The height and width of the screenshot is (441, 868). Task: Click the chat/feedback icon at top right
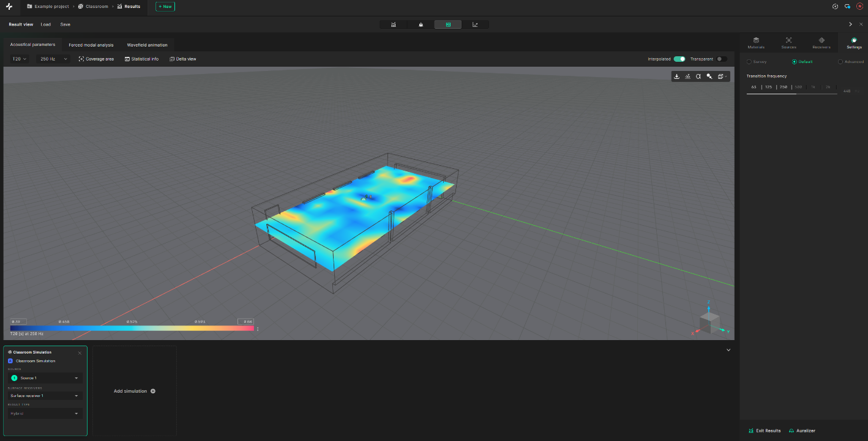847,6
